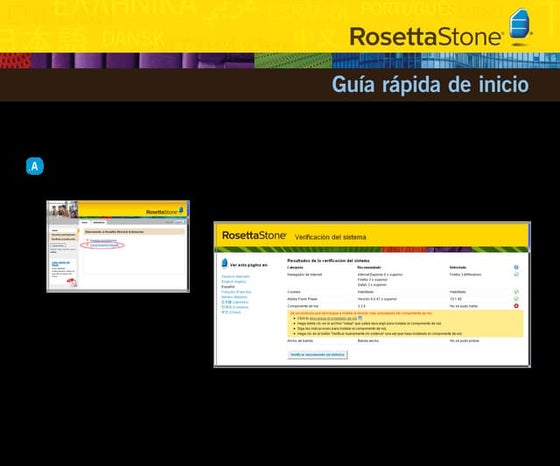Click the blue heading link in portal sidebar
This screenshot has width=560, height=466.
coord(60,264)
